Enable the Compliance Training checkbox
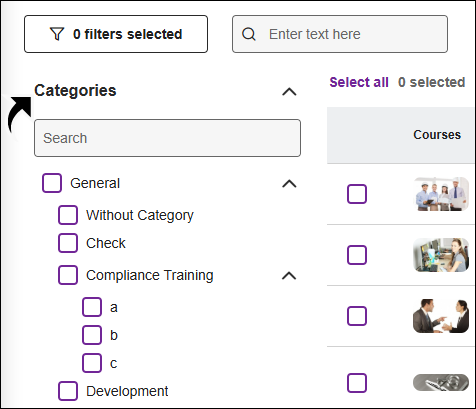Image resolution: width=476 pixels, height=409 pixels. pyautogui.click(x=68, y=275)
